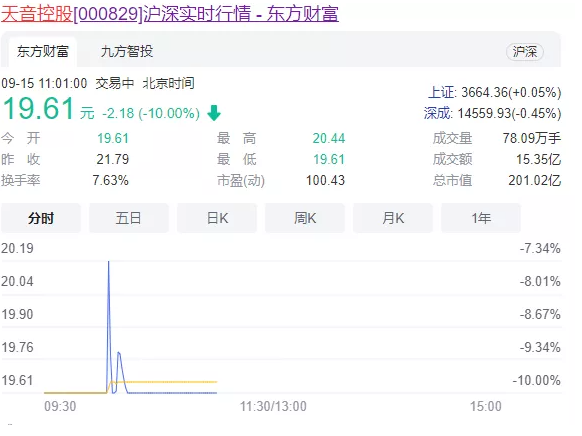Click the 15:00 time axis marker
The image size is (582, 436).
pyautogui.click(x=485, y=406)
